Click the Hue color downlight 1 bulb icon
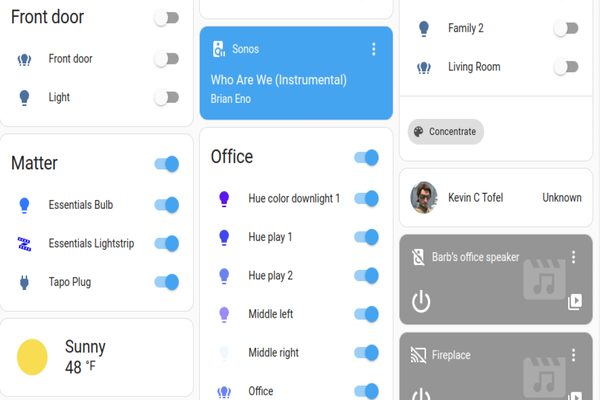This screenshot has height=400, width=600. click(x=225, y=199)
